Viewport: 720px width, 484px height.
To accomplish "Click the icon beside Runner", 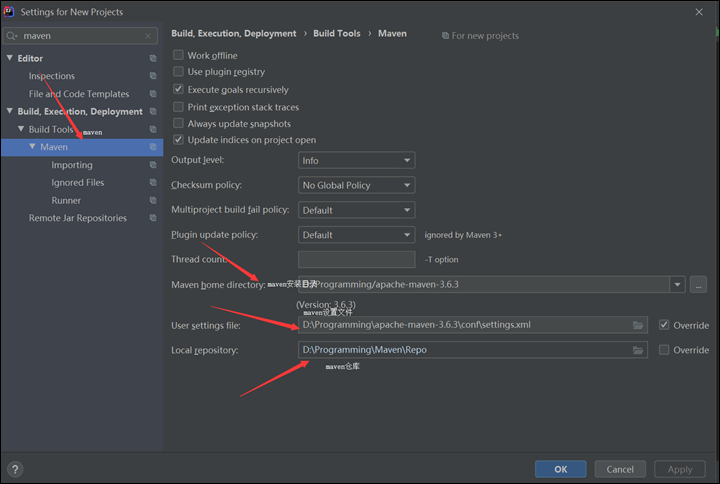I will (153, 201).
